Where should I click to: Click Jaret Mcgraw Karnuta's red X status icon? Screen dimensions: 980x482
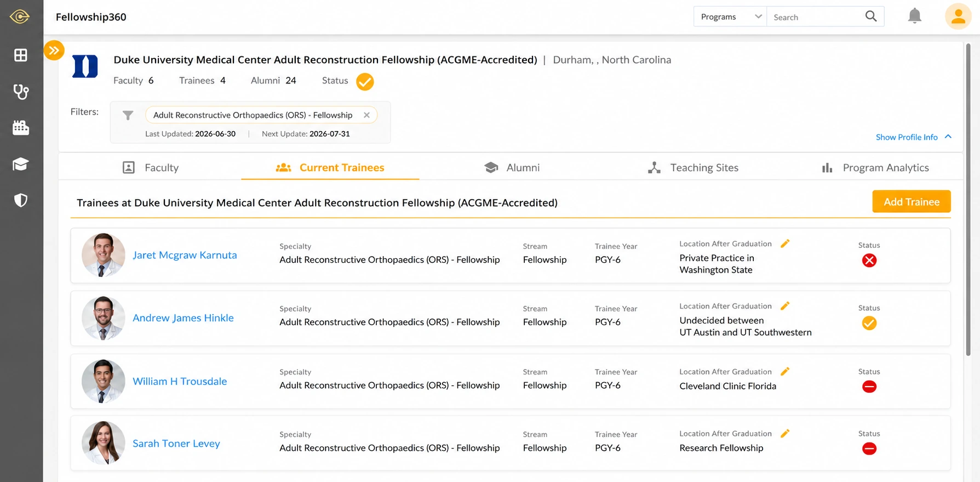point(869,260)
